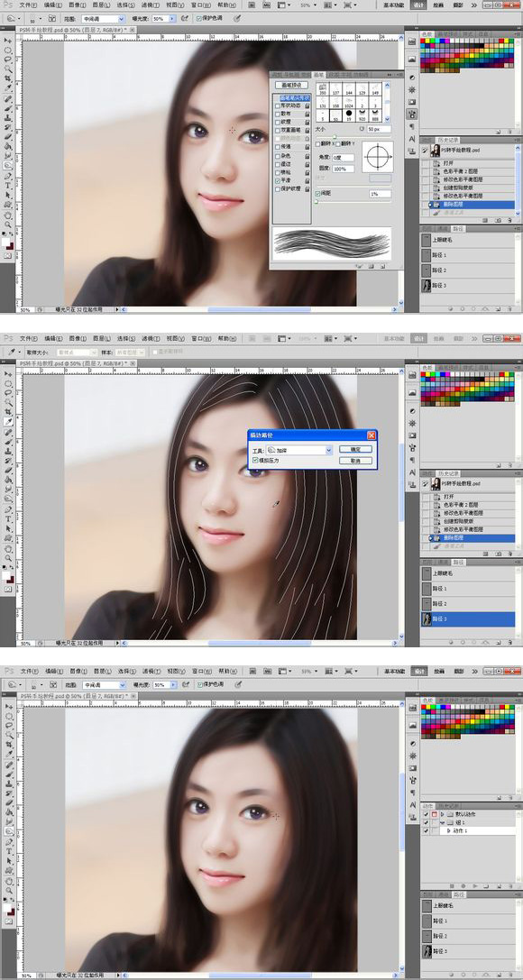Click the 角度 angle input field
Viewport: 523px width, 980px height.
[x=344, y=158]
